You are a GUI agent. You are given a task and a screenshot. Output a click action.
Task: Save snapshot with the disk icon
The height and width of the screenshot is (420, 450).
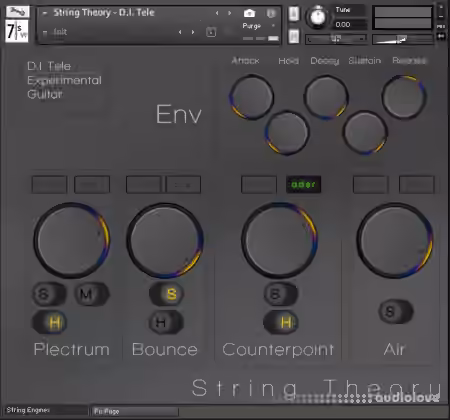coord(211,32)
